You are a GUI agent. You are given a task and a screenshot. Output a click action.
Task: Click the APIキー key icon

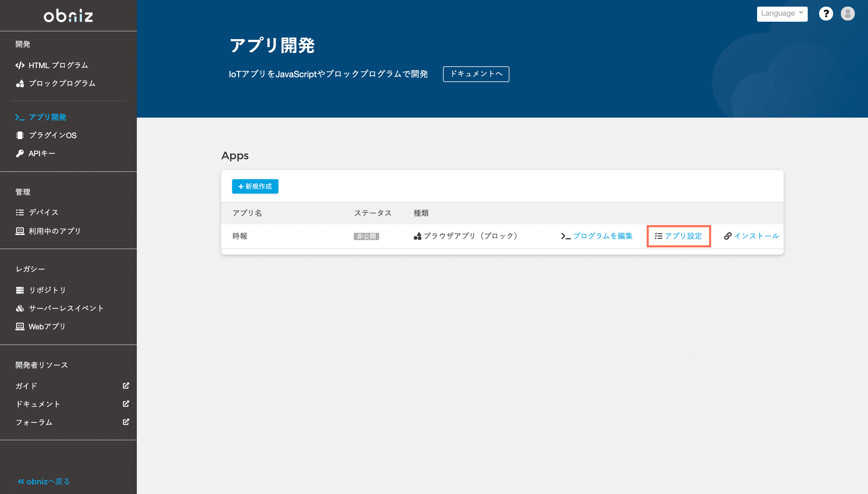click(x=19, y=153)
